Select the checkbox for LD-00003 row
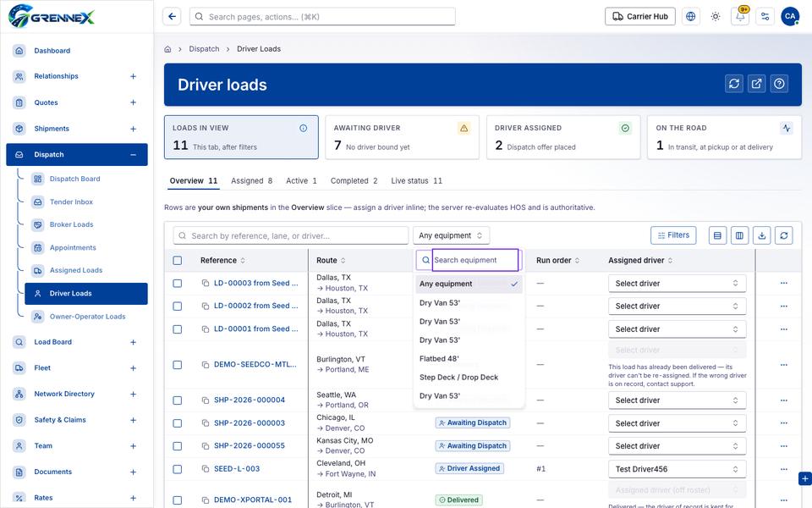812x508 pixels. pos(177,284)
